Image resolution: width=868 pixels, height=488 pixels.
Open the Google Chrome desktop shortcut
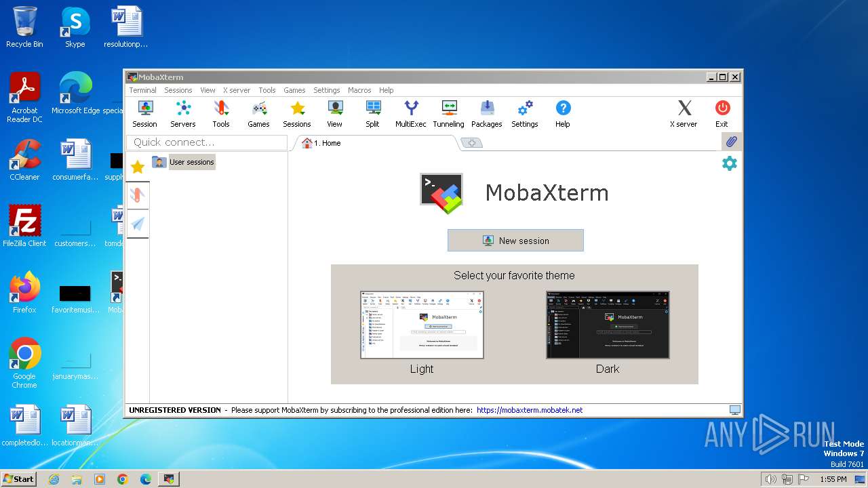[x=24, y=363]
